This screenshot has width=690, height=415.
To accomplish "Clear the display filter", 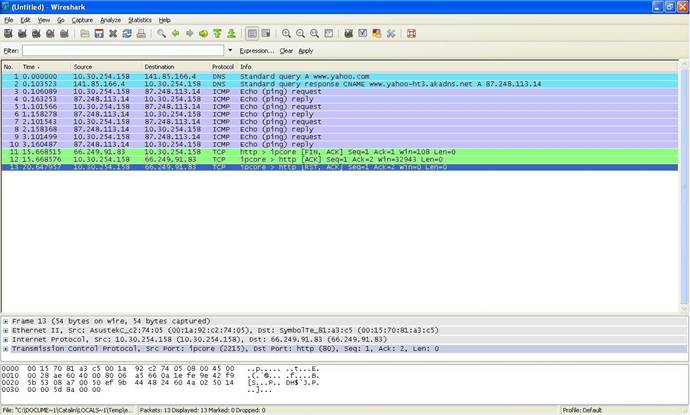I will tap(286, 51).
